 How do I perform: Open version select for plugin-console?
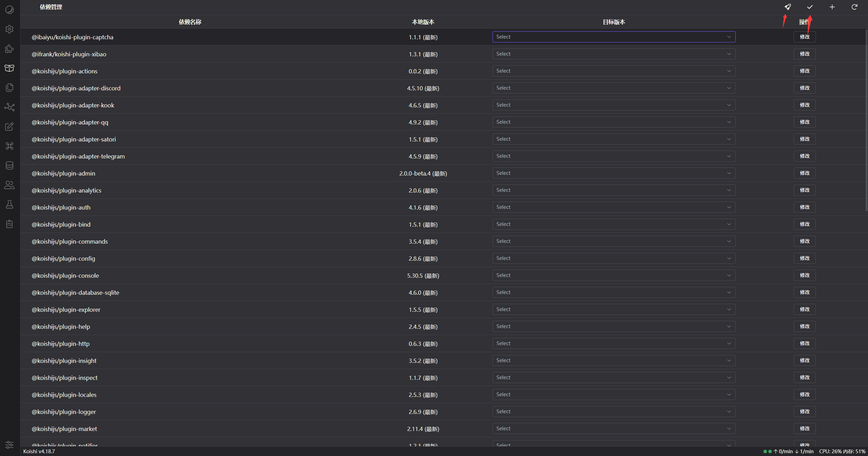[614, 275]
